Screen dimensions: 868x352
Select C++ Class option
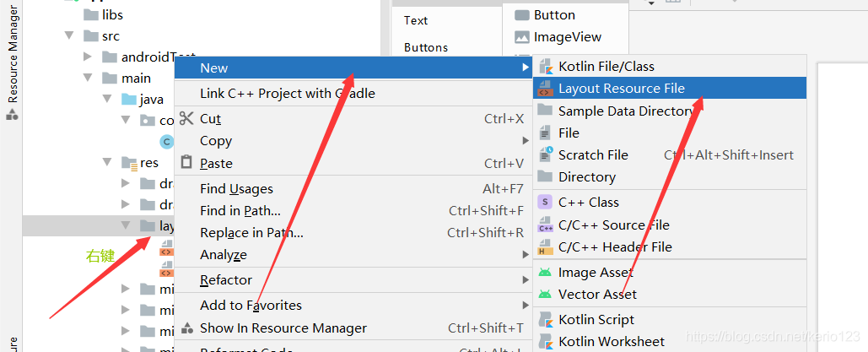(x=670, y=203)
